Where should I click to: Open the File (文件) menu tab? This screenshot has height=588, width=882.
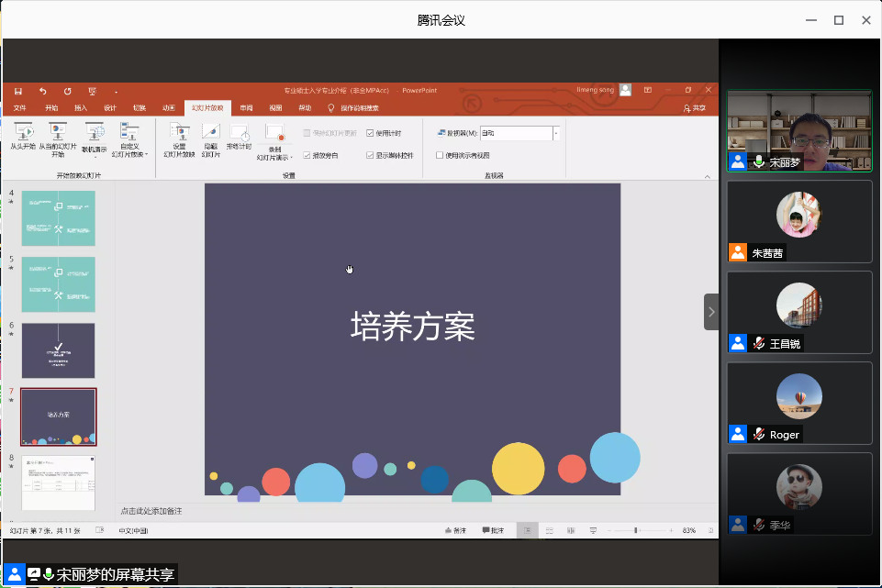(x=20, y=107)
